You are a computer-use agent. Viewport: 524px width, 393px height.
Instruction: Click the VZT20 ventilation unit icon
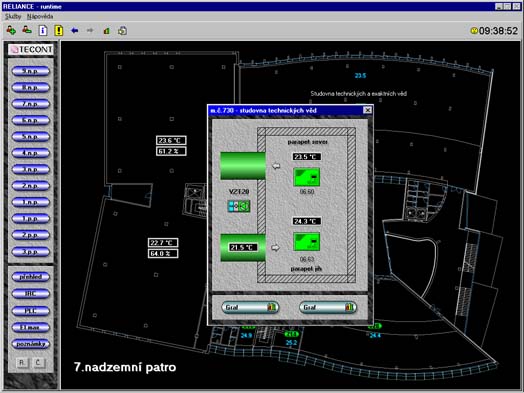[239, 206]
